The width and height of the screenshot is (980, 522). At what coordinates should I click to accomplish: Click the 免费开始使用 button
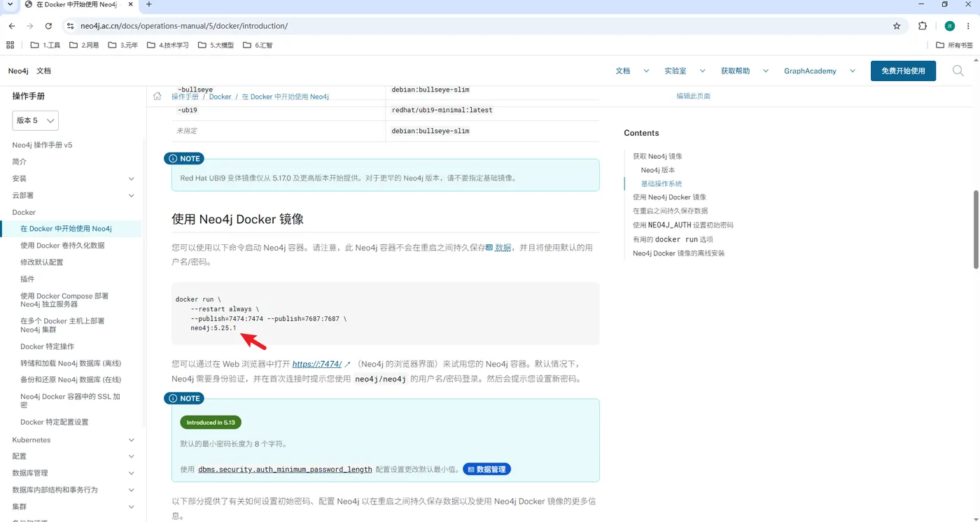coord(903,71)
